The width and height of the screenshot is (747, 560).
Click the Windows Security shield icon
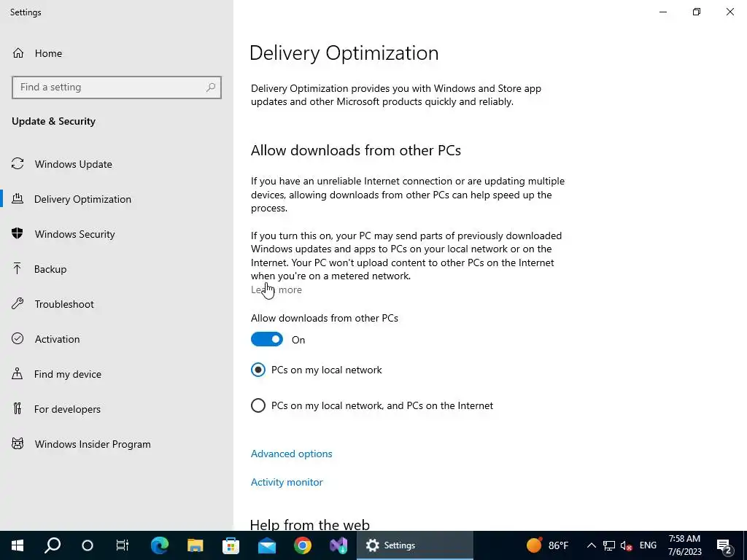pyautogui.click(x=18, y=233)
